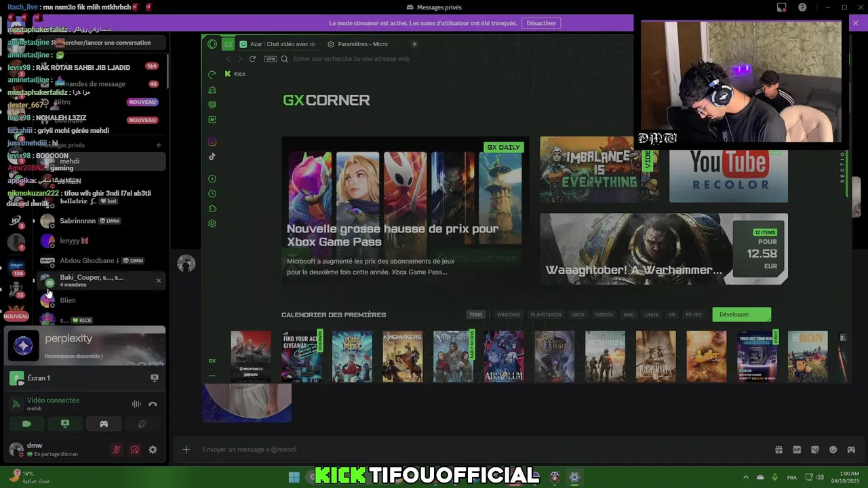The image size is (868, 488).
Task: Reload the shared browser page
Action: pos(252,59)
